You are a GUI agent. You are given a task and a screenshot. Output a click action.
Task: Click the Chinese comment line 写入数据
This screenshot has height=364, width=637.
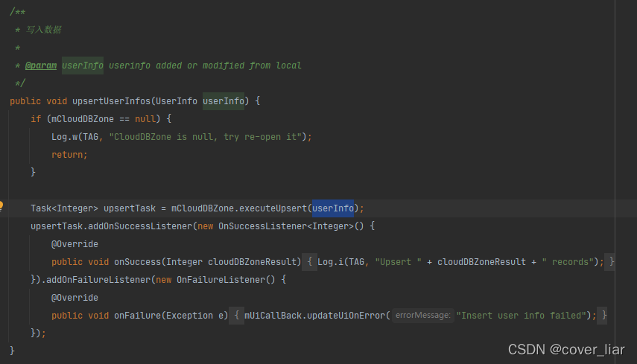click(x=43, y=30)
